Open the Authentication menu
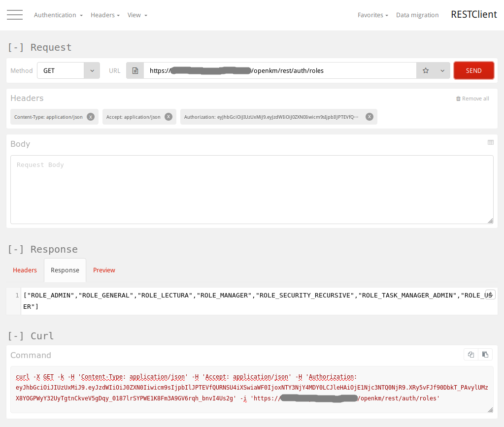The height and width of the screenshot is (427, 504). pos(58,15)
